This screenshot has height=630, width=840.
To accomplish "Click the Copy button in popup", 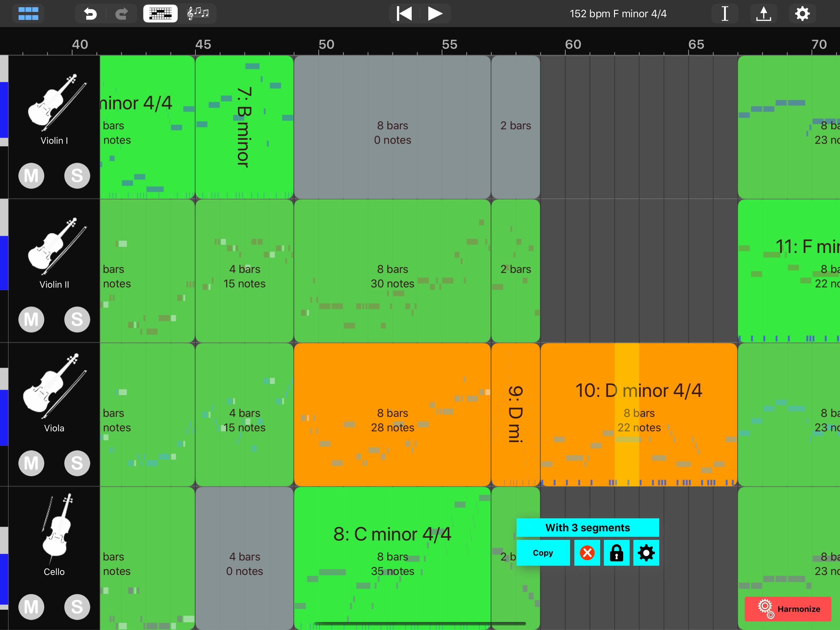I will (x=543, y=553).
